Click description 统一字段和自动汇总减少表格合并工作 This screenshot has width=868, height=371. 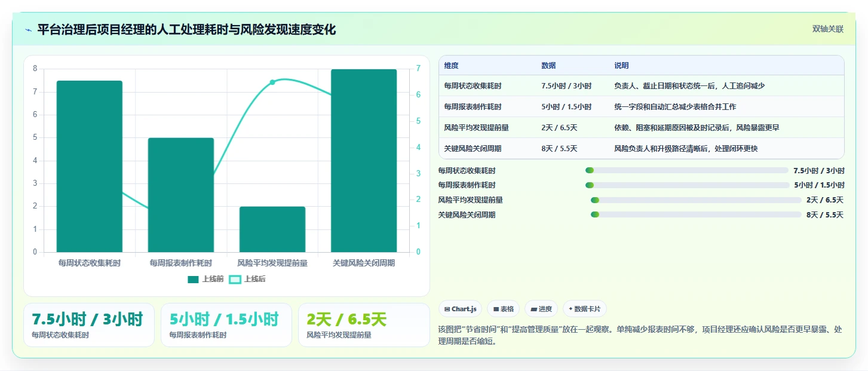(x=675, y=107)
